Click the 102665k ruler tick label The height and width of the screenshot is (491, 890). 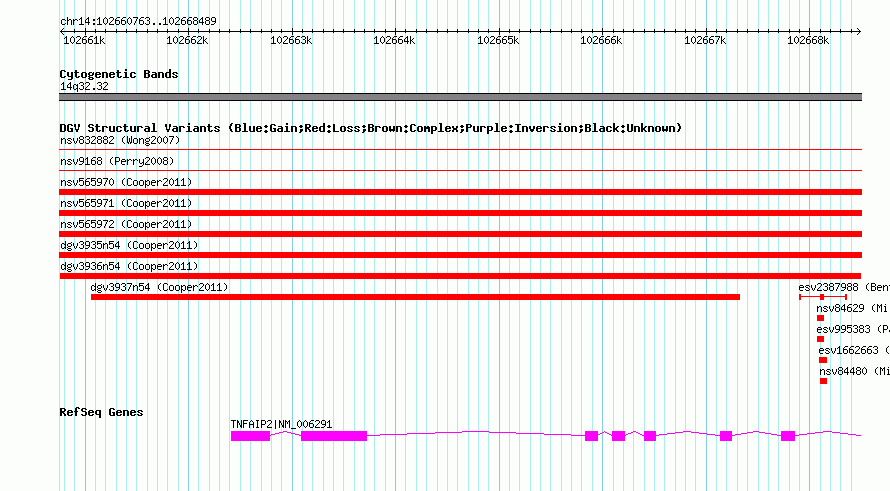pyautogui.click(x=498, y=40)
